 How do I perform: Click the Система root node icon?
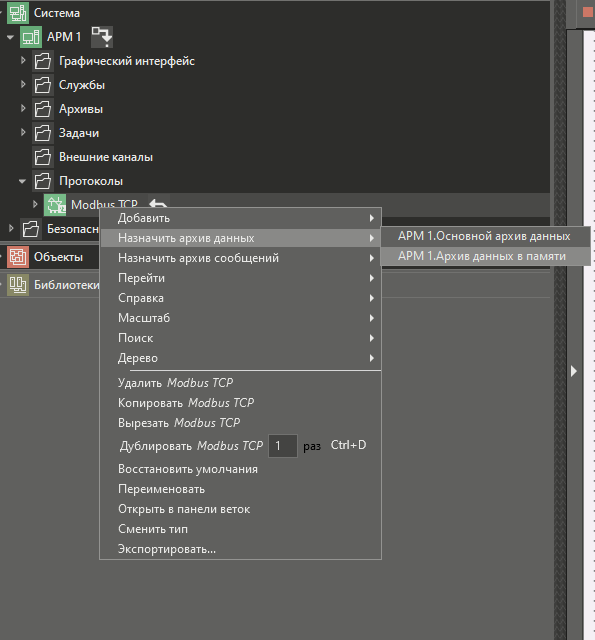pyautogui.click(x=18, y=13)
